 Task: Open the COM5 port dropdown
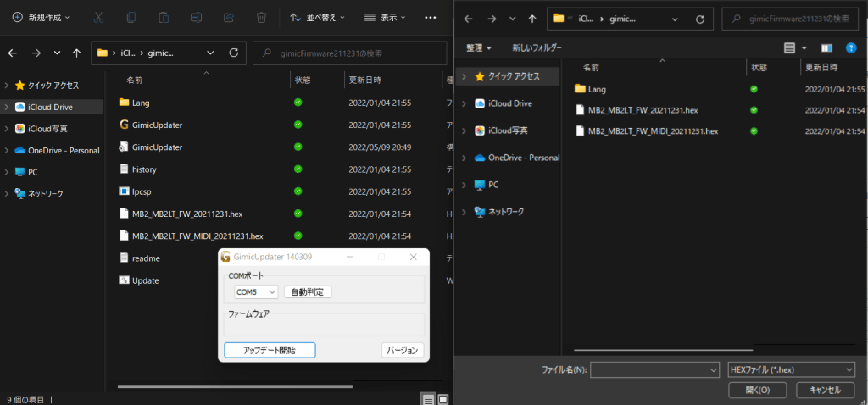tap(256, 291)
